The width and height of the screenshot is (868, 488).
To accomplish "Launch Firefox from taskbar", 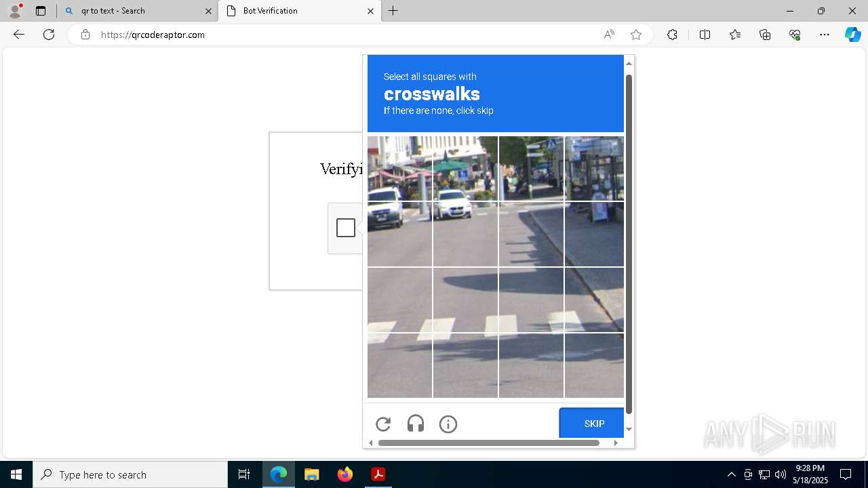I will coord(345,474).
